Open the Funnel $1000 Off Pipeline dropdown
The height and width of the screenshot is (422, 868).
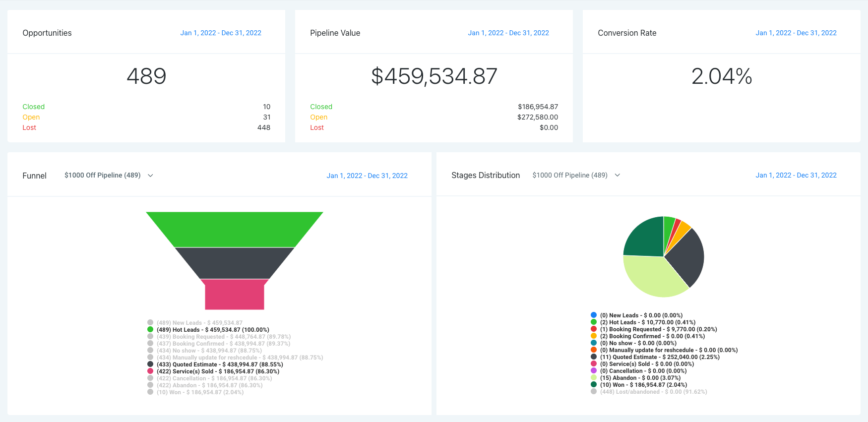[103, 176]
